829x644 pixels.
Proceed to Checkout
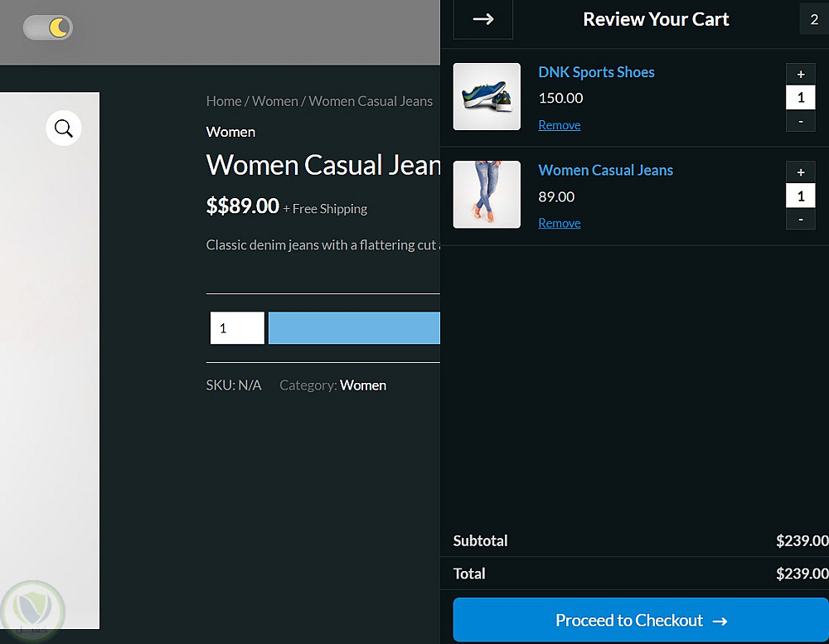[640, 620]
